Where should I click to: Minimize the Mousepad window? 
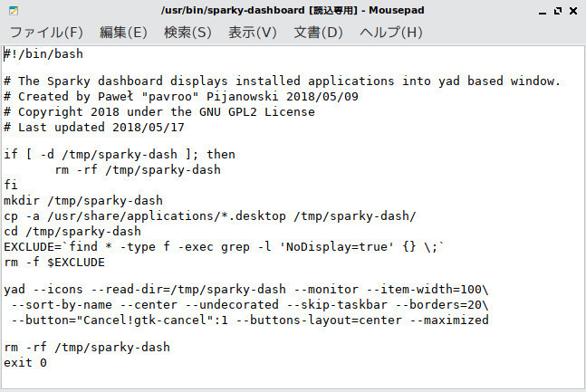click(x=543, y=11)
